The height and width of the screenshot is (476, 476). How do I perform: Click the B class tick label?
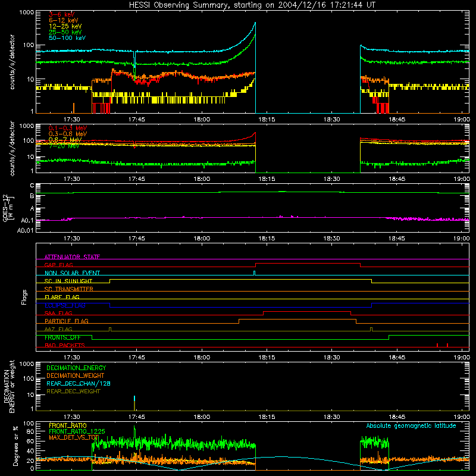[32, 196]
